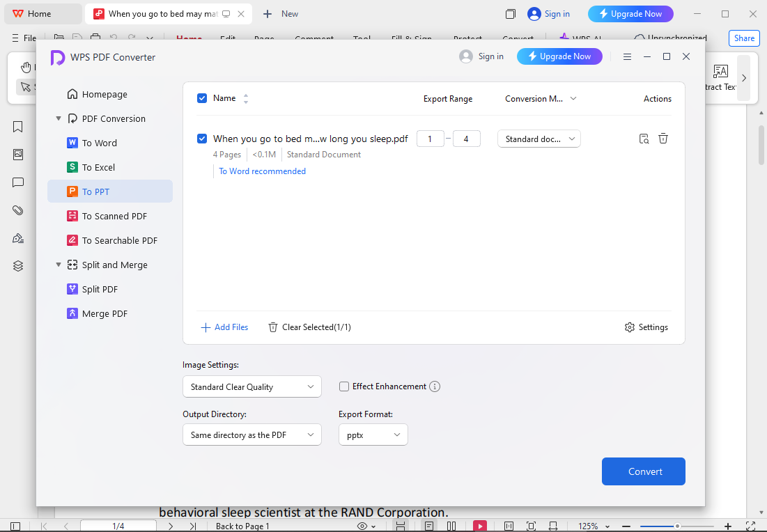Expand the Export Format pptx dropdown
Viewport: 767px width, 532px height.
tap(373, 435)
